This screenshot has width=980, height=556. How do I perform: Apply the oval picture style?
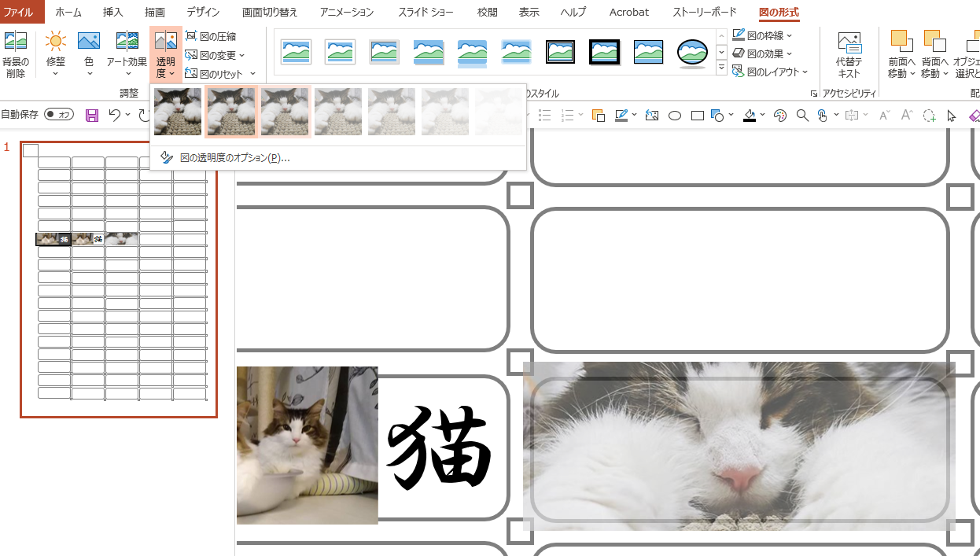tap(693, 53)
